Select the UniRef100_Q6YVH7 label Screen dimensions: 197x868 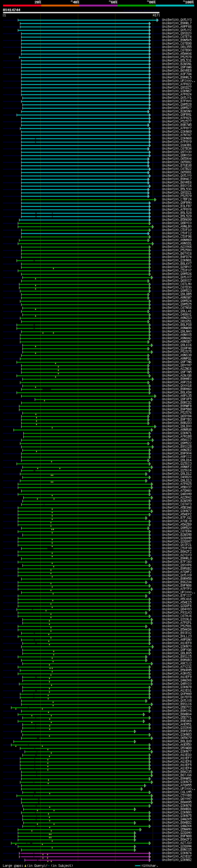pyautogui.click(x=176, y=799)
